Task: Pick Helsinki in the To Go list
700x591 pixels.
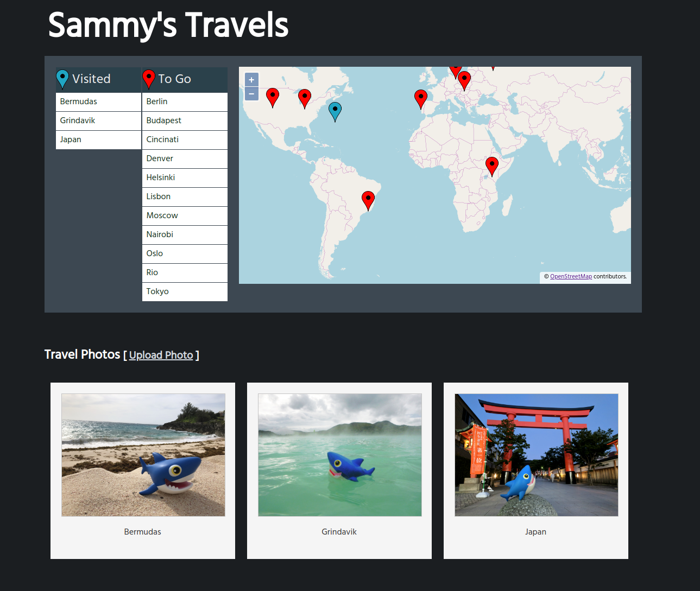Action: point(185,178)
